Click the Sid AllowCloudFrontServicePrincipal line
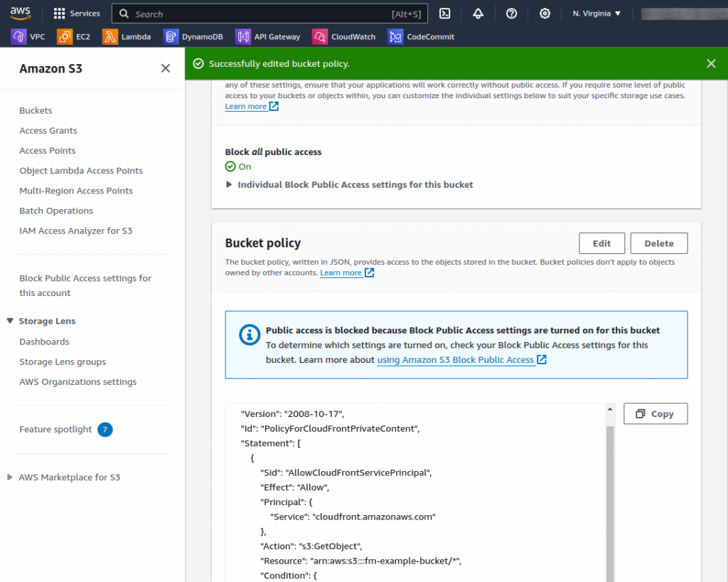This screenshot has height=582, width=728. coord(346,472)
